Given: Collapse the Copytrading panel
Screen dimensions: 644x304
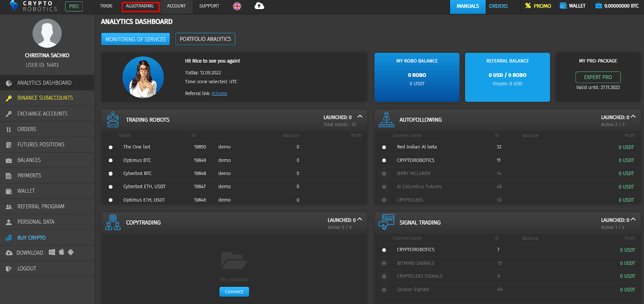Looking at the screenshot, I should point(360,219).
